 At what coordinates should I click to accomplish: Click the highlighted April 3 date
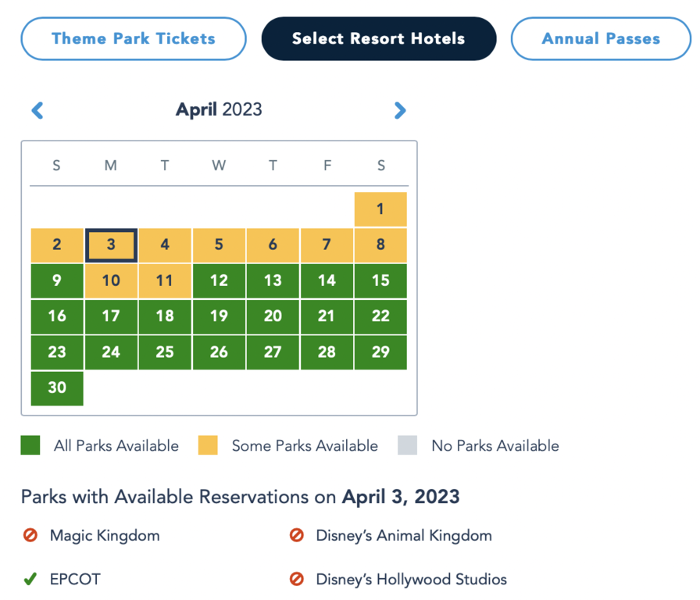111,245
